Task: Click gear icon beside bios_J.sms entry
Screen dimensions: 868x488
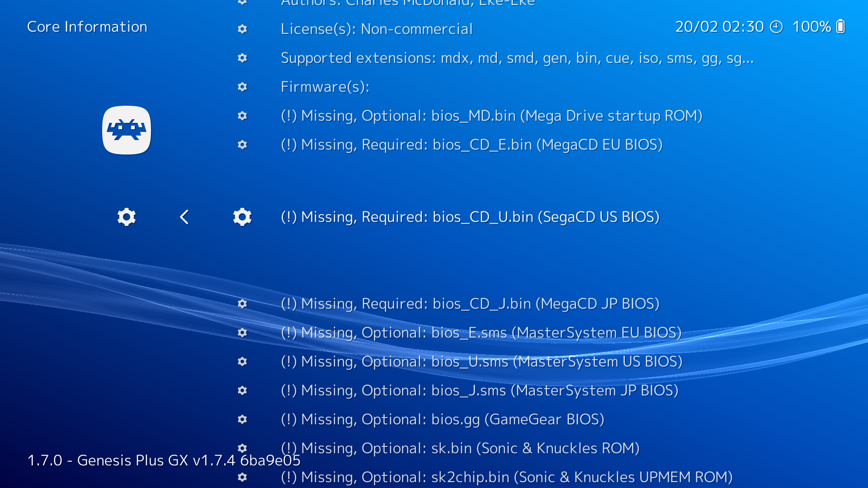Action: coord(242,390)
